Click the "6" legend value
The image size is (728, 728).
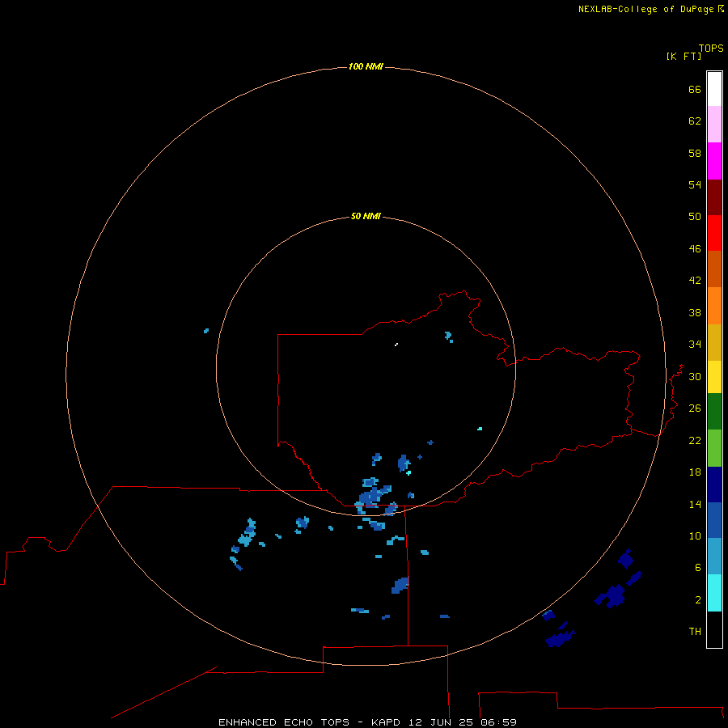tap(698, 568)
